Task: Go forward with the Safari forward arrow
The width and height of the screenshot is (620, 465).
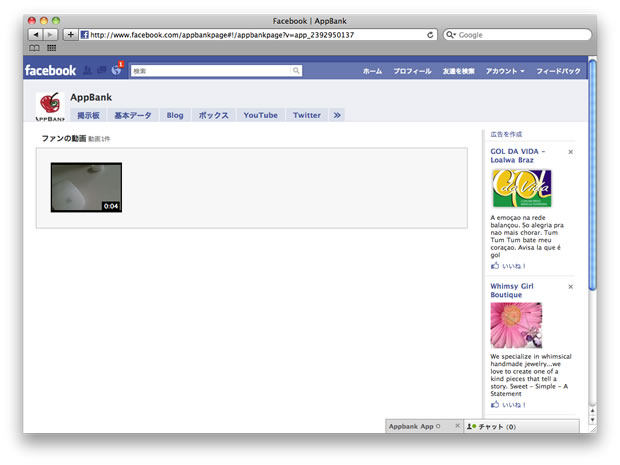Action: pos(50,35)
